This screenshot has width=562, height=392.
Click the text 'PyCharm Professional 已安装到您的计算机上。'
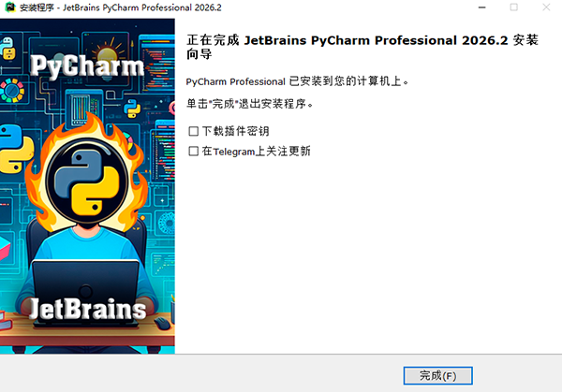(297, 81)
